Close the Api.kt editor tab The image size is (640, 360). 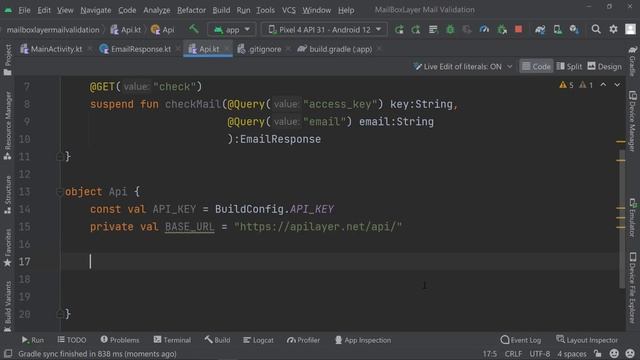[x=227, y=49]
